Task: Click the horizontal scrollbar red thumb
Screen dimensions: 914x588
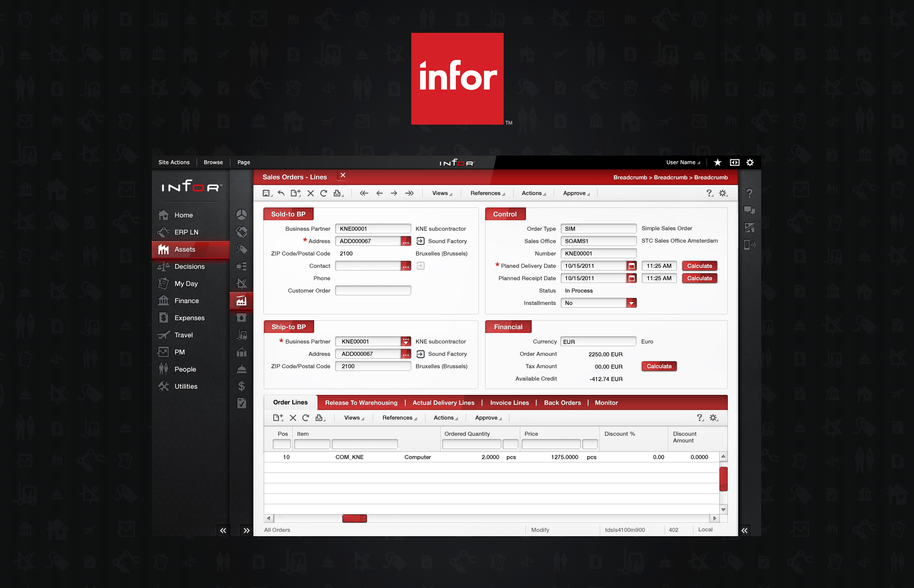Action: [355, 519]
